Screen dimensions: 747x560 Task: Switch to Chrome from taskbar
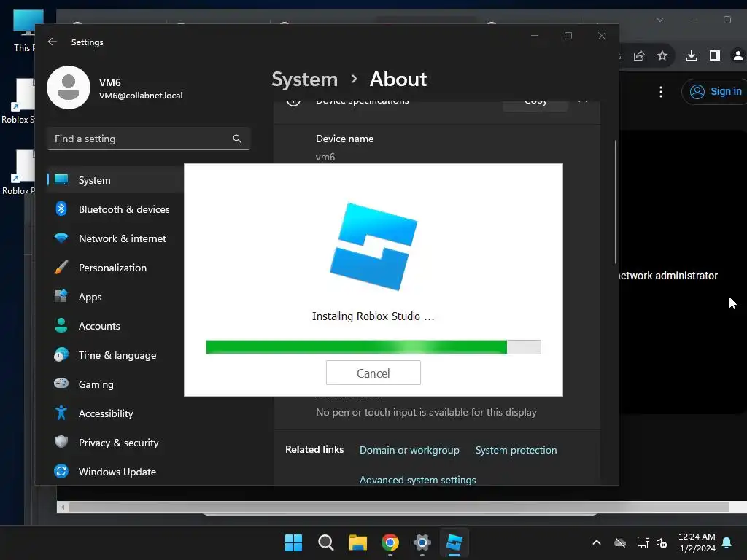tap(390, 542)
